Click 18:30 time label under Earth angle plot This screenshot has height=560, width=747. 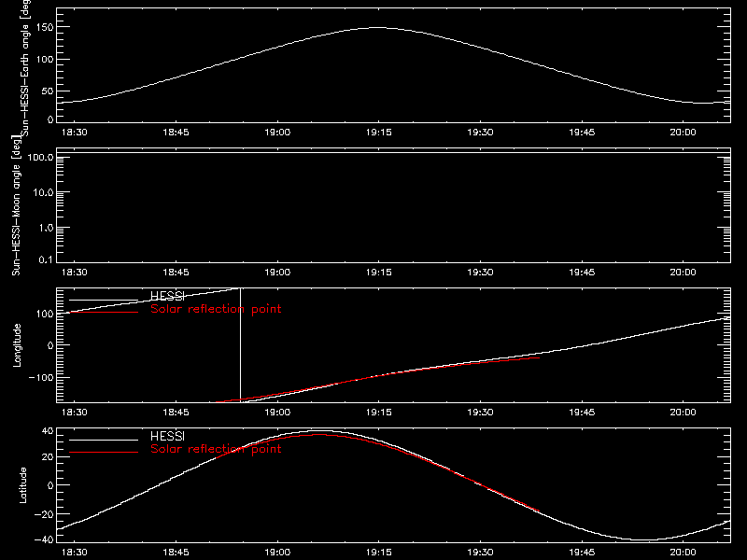75,133
